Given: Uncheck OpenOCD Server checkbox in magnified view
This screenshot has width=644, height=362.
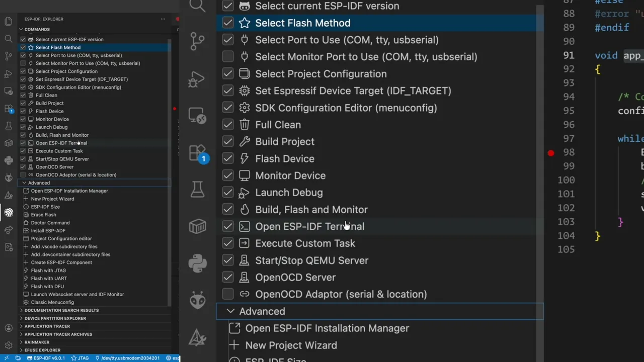Looking at the screenshot, I should 228,277.
